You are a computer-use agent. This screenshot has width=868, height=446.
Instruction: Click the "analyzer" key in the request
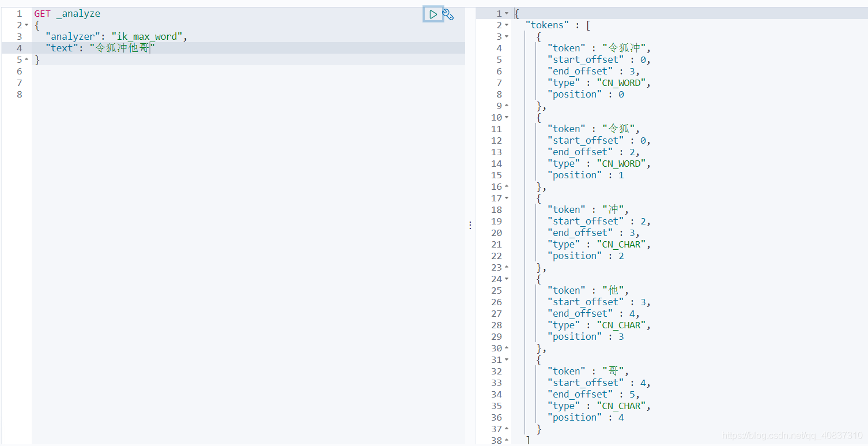(73, 37)
